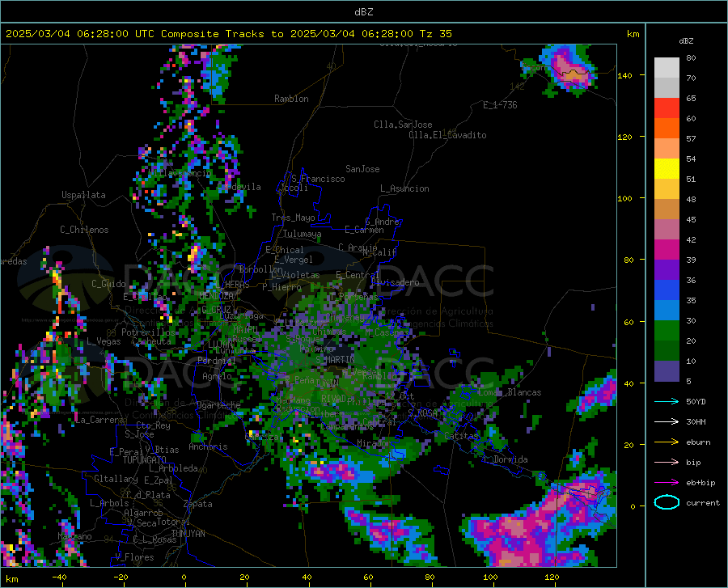
Task: Click the '100' tick on horizontal axis
Action: coord(490,577)
